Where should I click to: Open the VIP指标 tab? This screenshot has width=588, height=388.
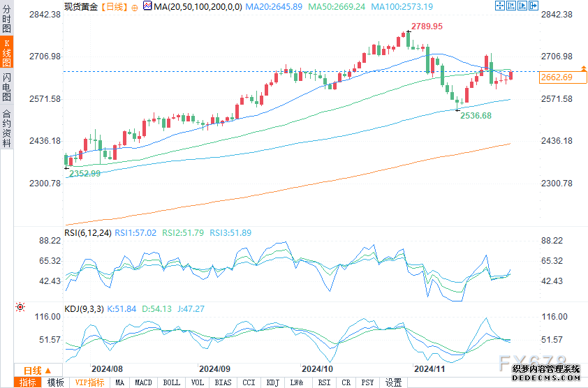[x=89, y=382]
